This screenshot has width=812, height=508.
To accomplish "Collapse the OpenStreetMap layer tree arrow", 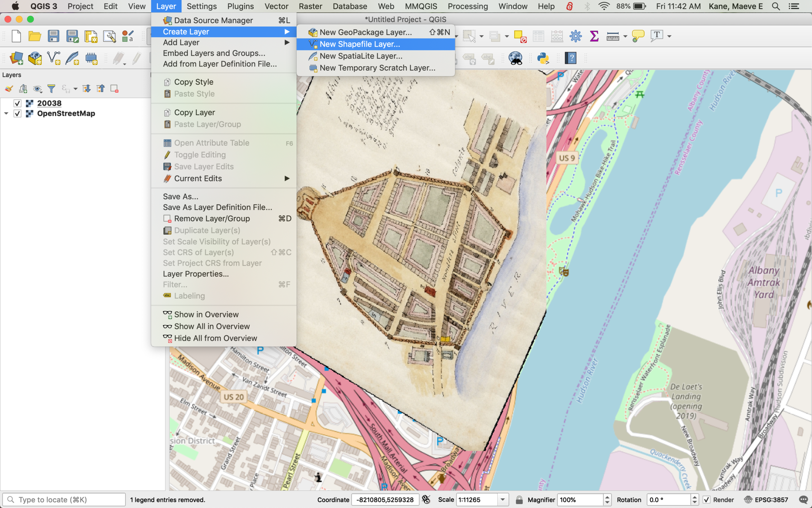I will 6,114.
